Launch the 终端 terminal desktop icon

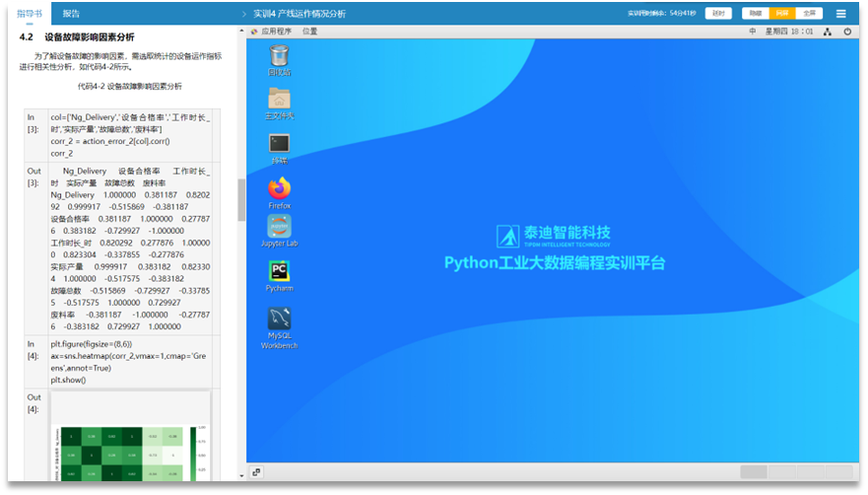point(279,149)
